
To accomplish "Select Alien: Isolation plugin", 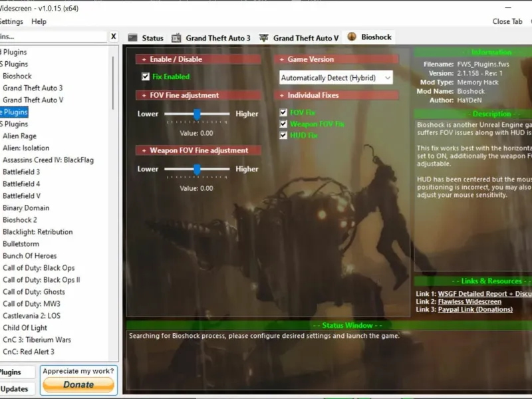I will point(26,148).
